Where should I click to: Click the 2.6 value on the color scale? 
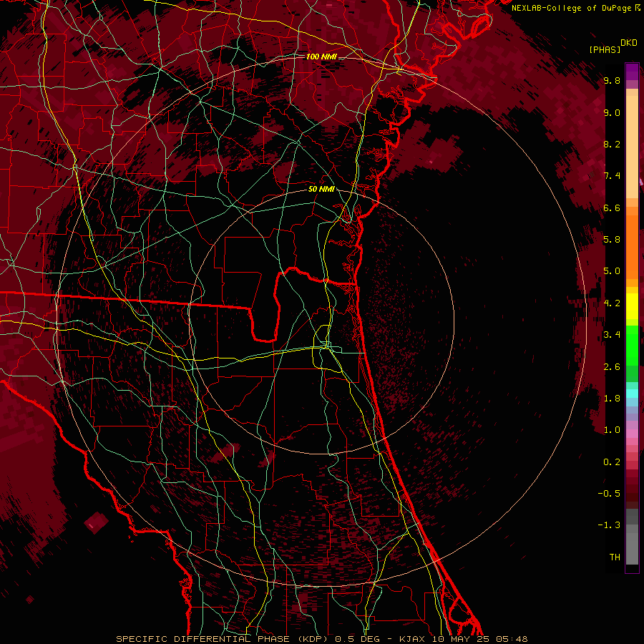(612, 367)
